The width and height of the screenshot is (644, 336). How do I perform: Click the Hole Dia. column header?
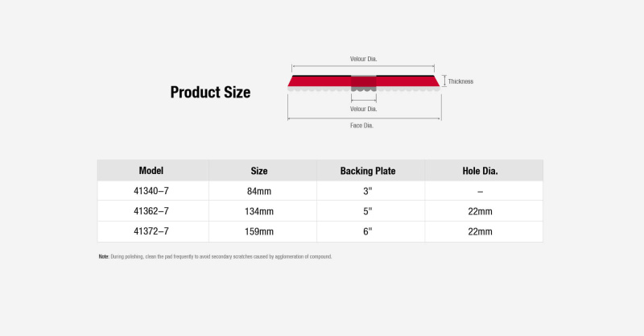[480, 171]
